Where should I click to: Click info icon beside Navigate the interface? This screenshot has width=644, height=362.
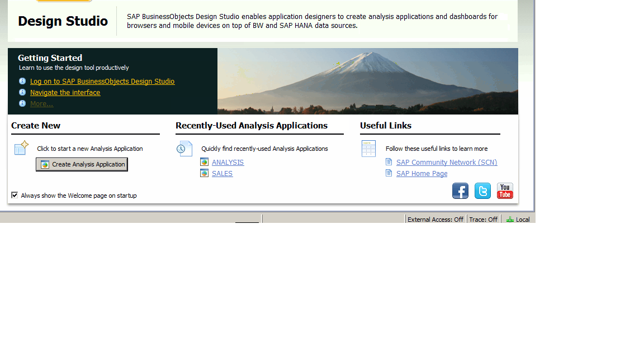(22, 92)
